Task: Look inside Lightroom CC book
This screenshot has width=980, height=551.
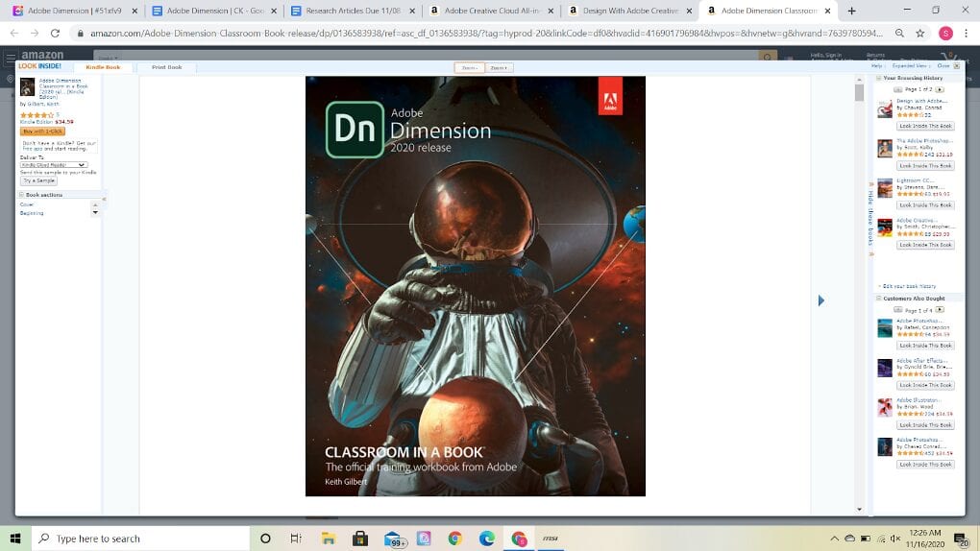Action: (x=925, y=204)
